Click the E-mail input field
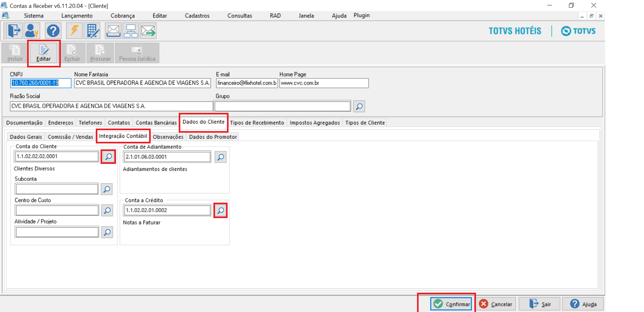This screenshot has width=644, height=312. coord(247,83)
